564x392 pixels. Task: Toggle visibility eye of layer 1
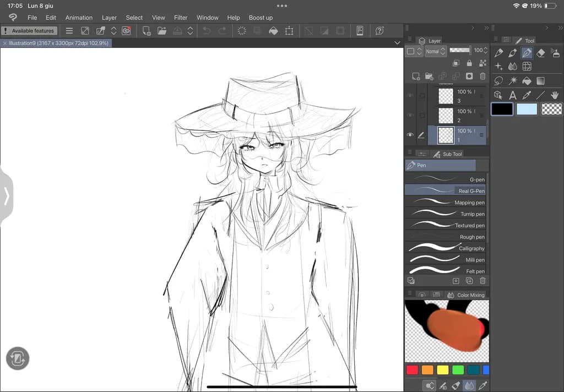(x=410, y=135)
